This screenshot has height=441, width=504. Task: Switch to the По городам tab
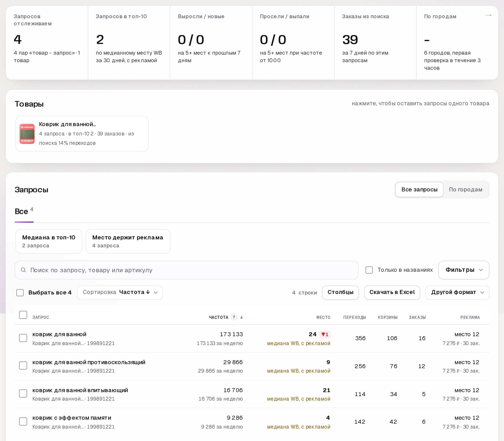coord(465,189)
